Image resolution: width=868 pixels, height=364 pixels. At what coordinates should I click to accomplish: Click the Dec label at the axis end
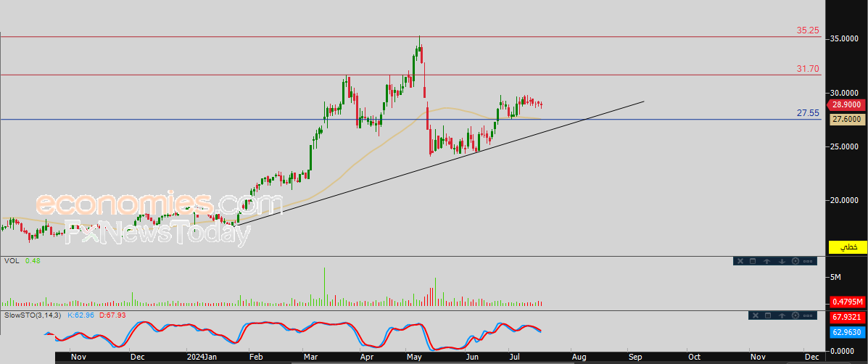tap(811, 357)
